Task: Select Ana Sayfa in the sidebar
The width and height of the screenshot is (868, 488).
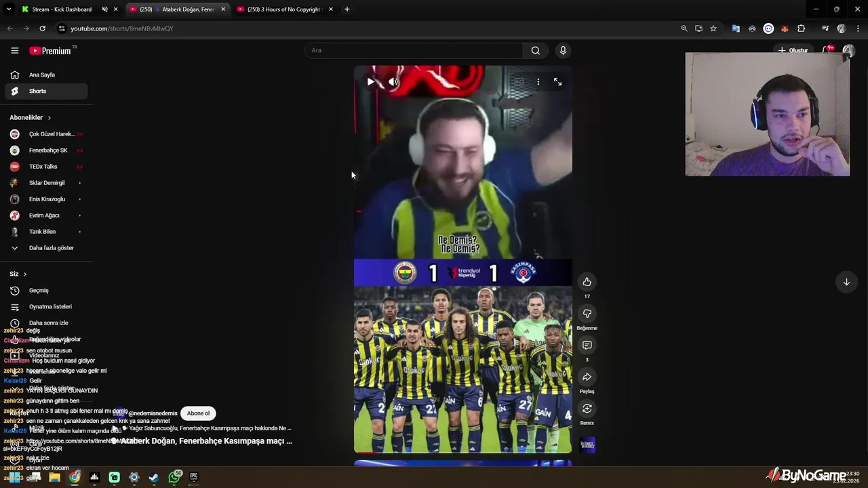Action: pos(46,75)
